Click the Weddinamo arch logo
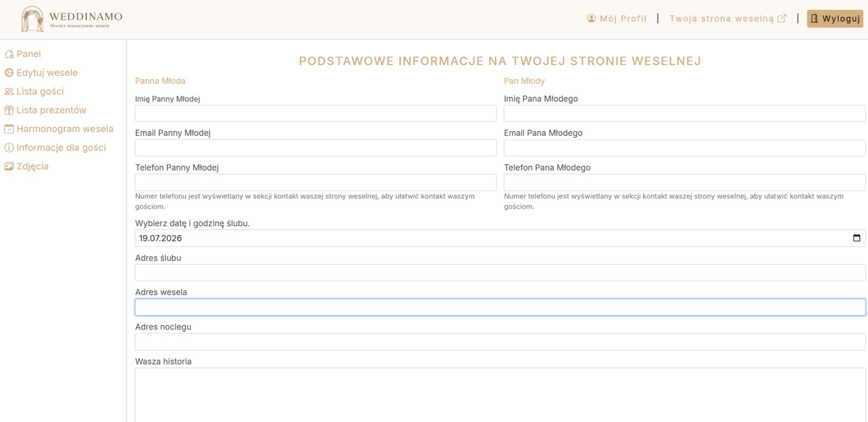868x422 pixels. pos(32,19)
